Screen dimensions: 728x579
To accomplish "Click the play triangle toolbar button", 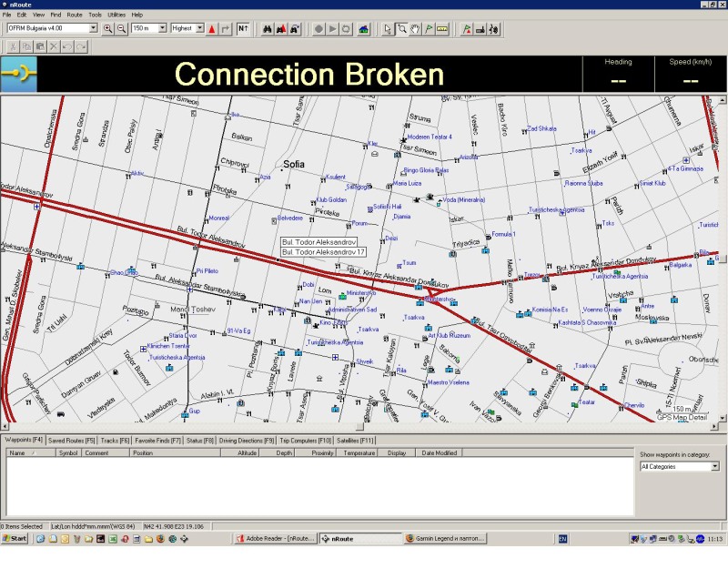I will (x=332, y=29).
